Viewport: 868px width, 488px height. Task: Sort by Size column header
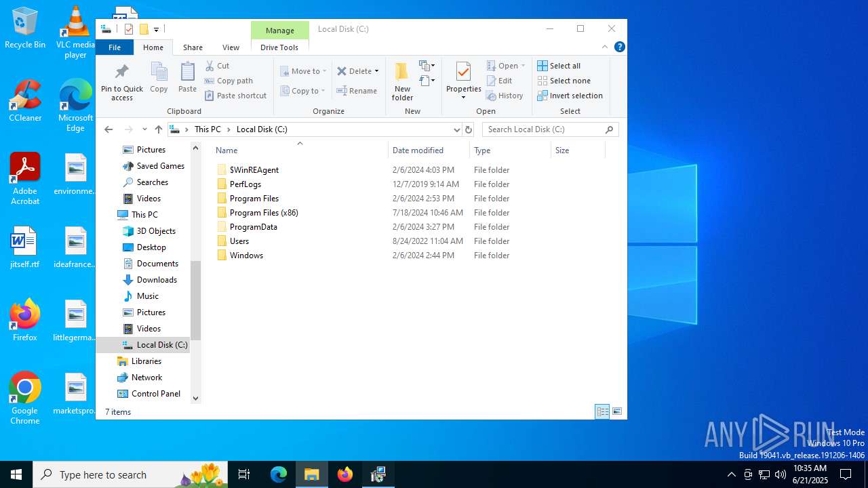pyautogui.click(x=578, y=150)
